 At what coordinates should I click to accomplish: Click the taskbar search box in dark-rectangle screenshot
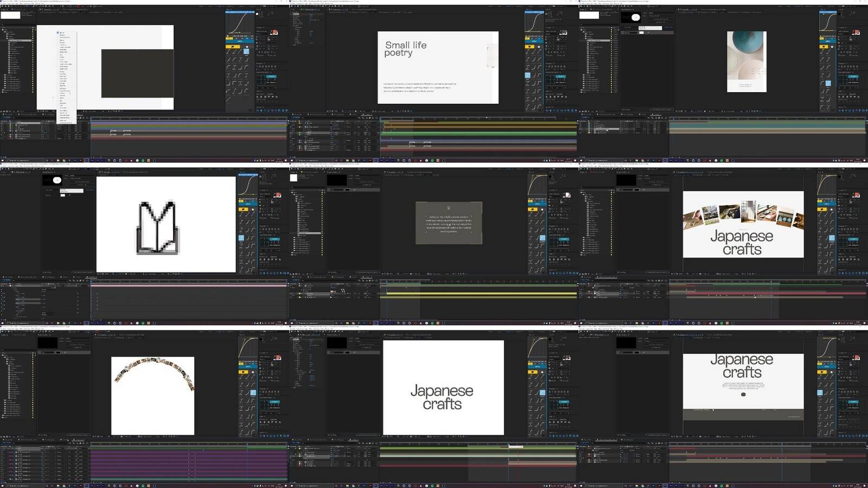(24, 160)
